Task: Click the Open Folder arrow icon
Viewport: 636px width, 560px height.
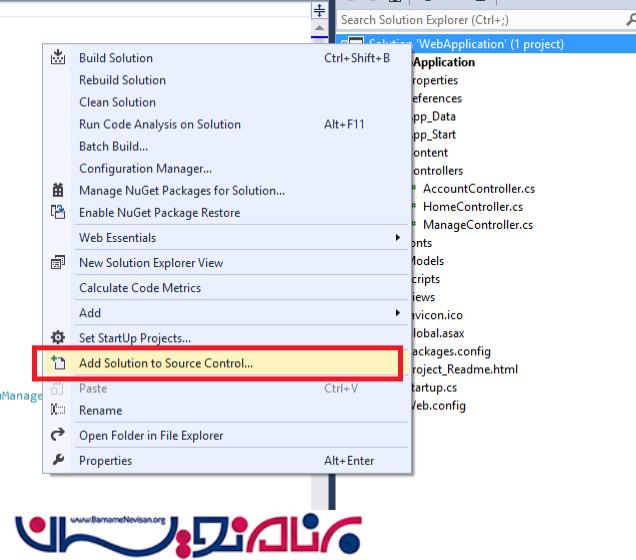Action: point(58,435)
